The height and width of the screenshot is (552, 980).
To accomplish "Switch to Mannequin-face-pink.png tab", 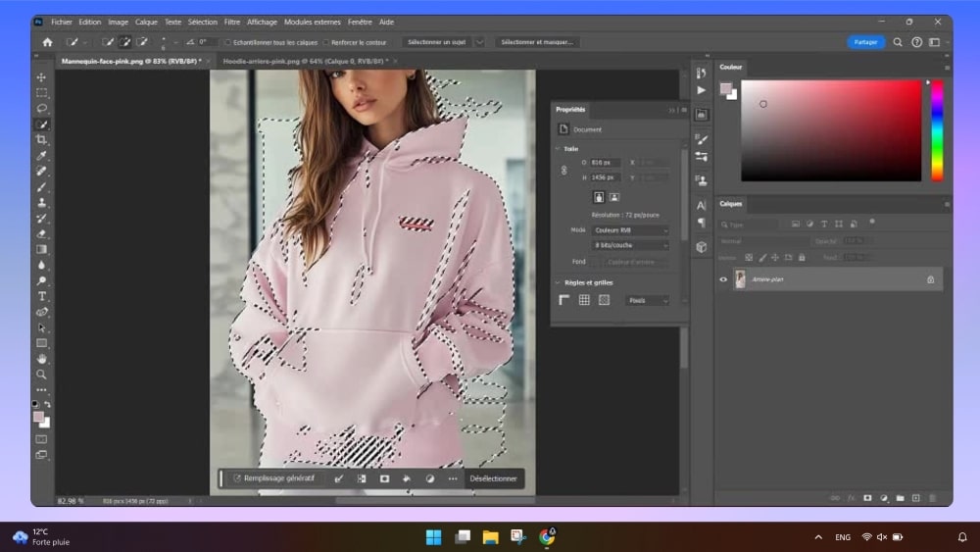I will click(x=132, y=61).
